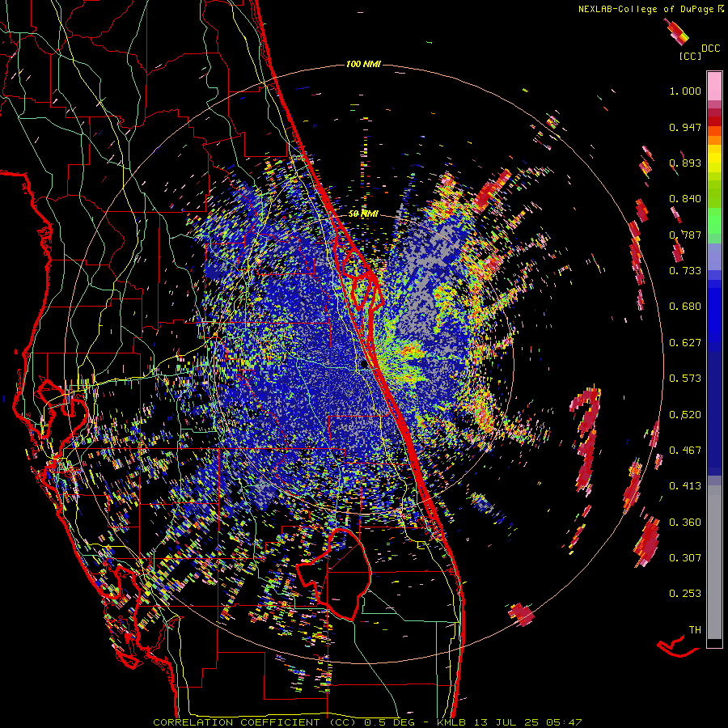Select the 0.520 scale value

coord(685,415)
